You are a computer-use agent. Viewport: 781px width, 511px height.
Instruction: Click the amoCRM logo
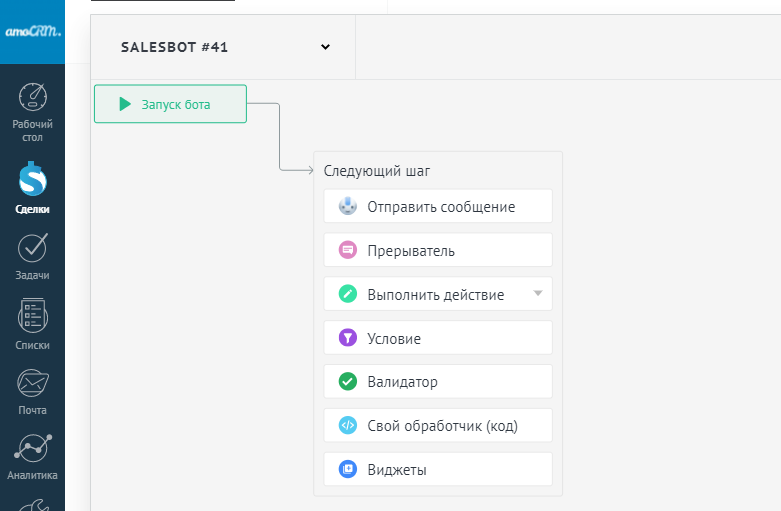[32, 32]
